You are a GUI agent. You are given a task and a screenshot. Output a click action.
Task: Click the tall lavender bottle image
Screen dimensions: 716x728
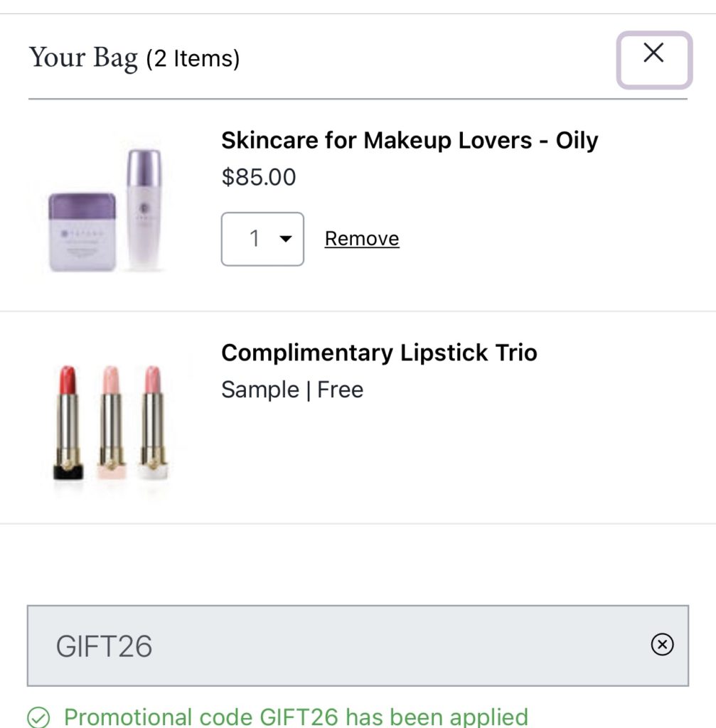click(x=144, y=209)
